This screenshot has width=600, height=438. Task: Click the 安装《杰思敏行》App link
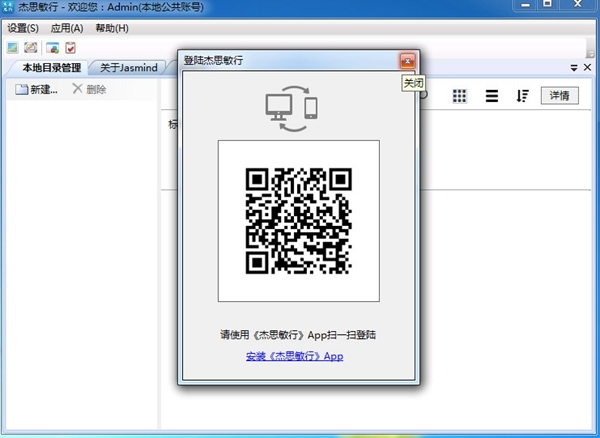pyautogui.click(x=295, y=356)
